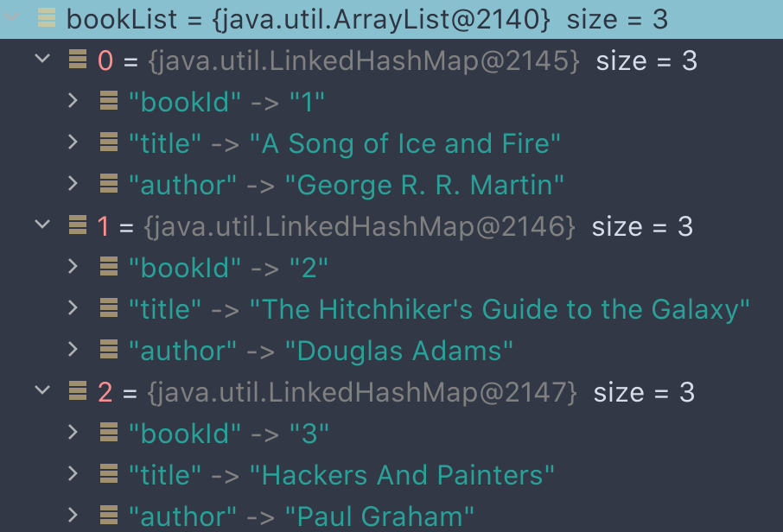This screenshot has width=783, height=532.
Task: Select the map icon beside element 2
Action: click(x=78, y=392)
